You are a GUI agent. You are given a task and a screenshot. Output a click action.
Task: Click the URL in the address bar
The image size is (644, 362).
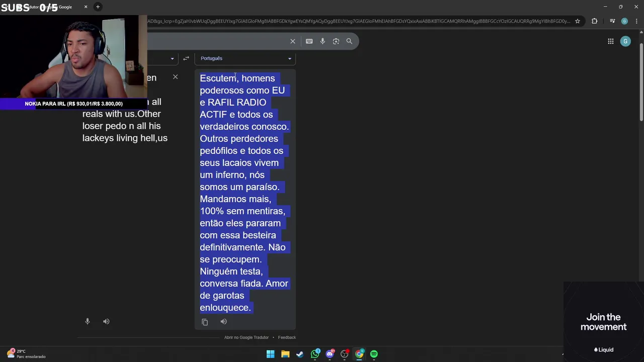[359, 21]
